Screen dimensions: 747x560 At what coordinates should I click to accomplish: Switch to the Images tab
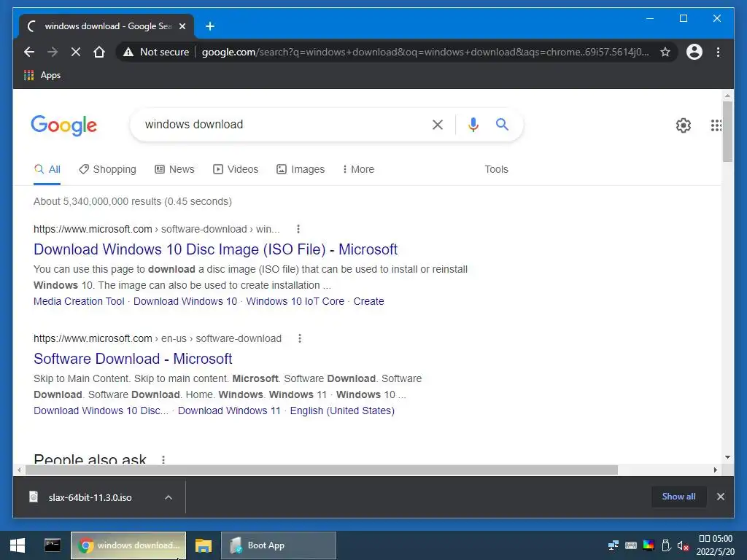[301, 169]
